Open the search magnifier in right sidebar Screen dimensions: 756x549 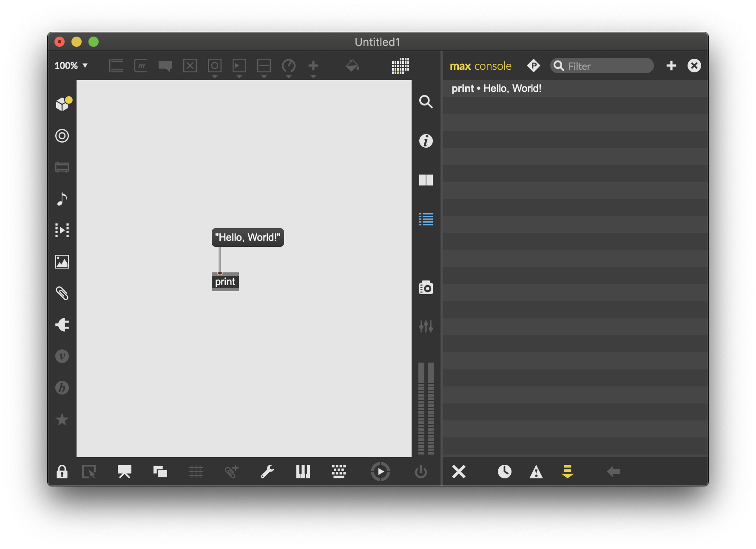tap(426, 102)
